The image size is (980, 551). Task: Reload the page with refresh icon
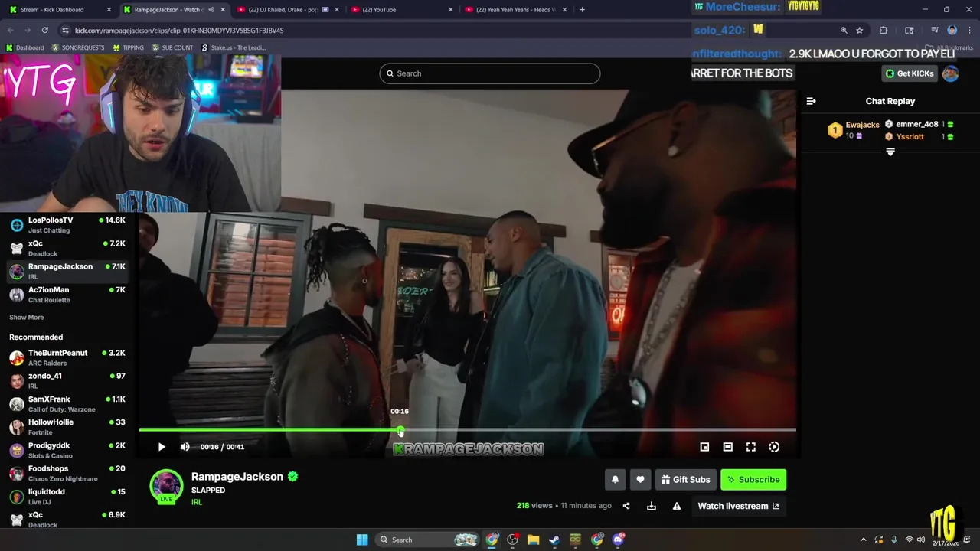[44, 30]
